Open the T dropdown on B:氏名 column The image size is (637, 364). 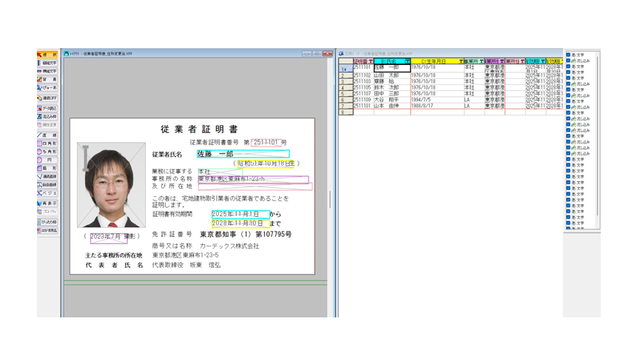(x=408, y=61)
